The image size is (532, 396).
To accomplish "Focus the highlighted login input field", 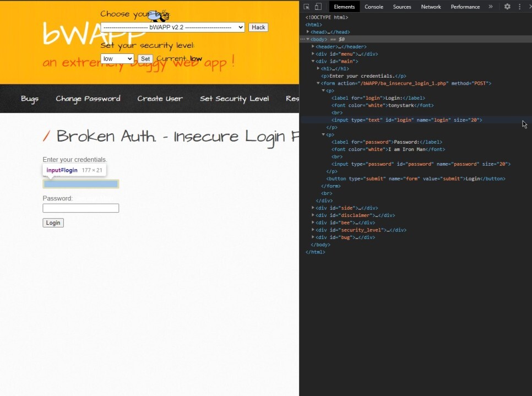I will pyautogui.click(x=81, y=184).
